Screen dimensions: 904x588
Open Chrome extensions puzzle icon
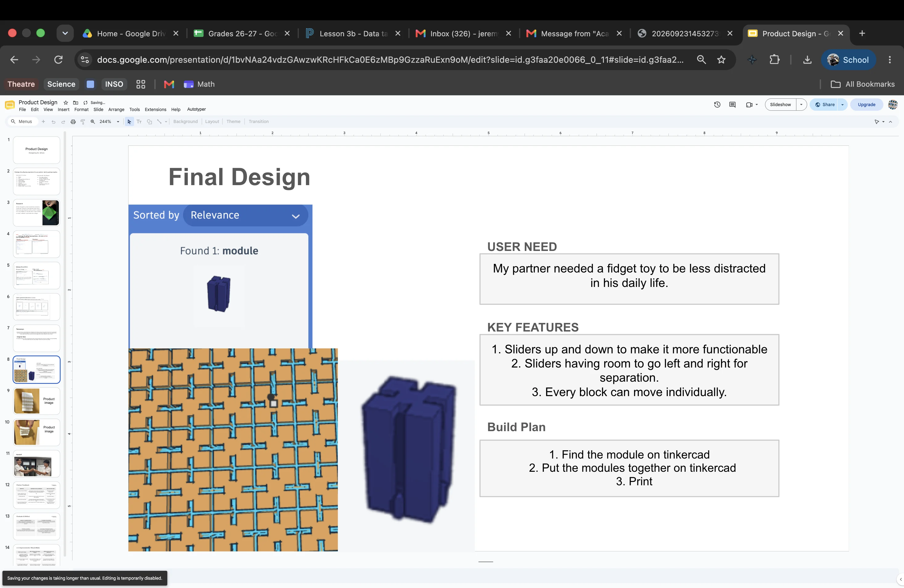click(x=775, y=60)
